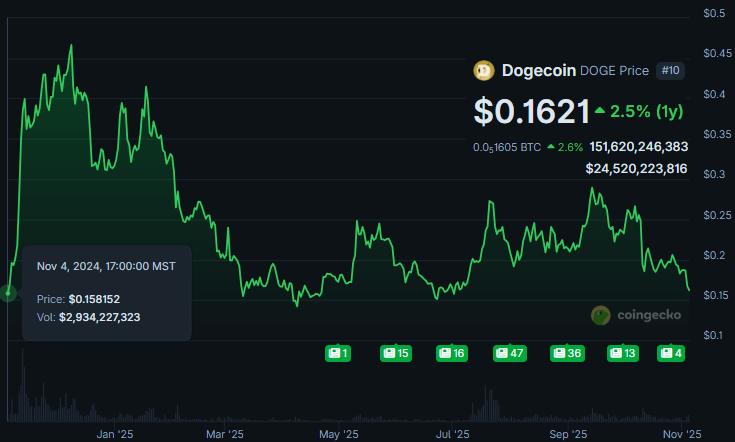Open the news marker labeled 4
The image size is (735, 442).
(x=670, y=353)
